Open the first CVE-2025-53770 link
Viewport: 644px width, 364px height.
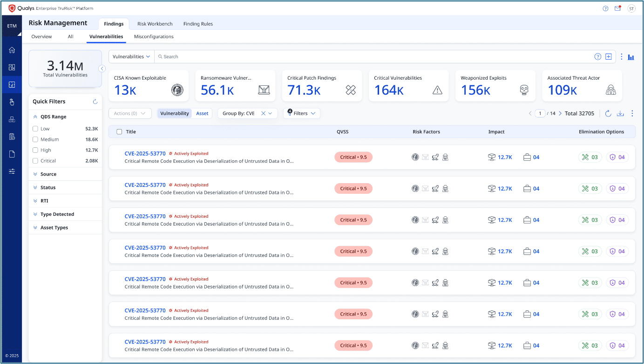pos(145,153)
